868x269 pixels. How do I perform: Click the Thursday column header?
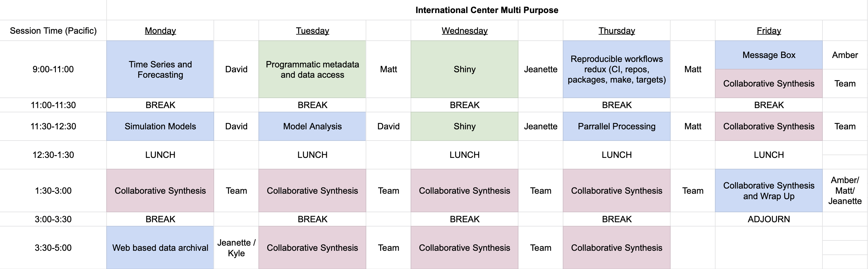(x=617, y=31)
